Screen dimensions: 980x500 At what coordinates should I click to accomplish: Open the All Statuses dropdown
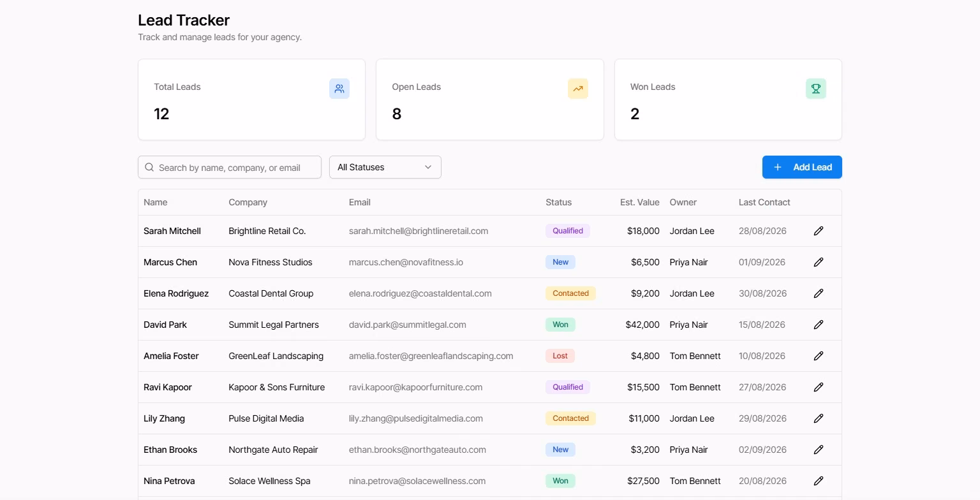[x=385, y=167]
